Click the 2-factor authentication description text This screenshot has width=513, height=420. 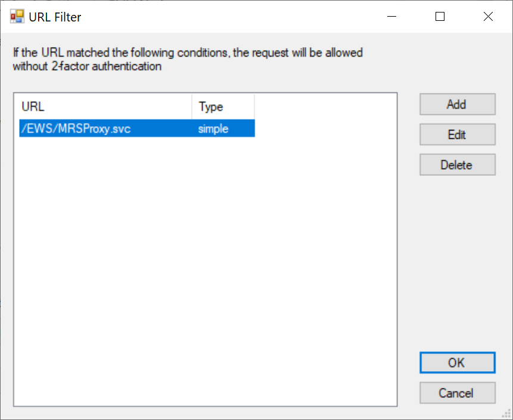click(x=188, y=60)
